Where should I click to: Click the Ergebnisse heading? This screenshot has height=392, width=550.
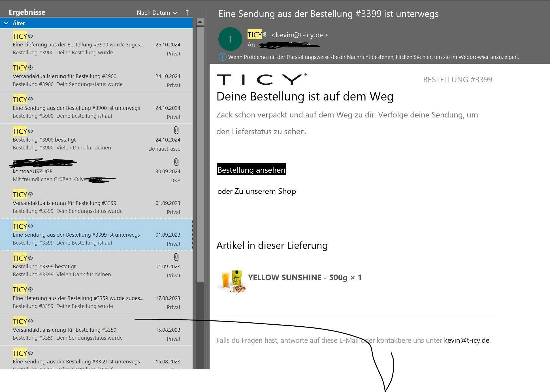click(27, 12)
